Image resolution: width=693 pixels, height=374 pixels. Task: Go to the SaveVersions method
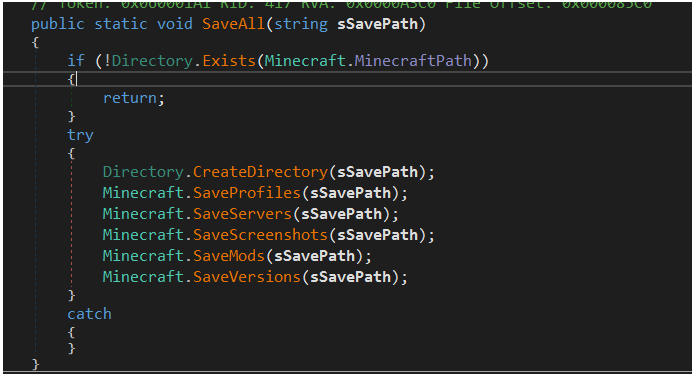coord(247,277)
